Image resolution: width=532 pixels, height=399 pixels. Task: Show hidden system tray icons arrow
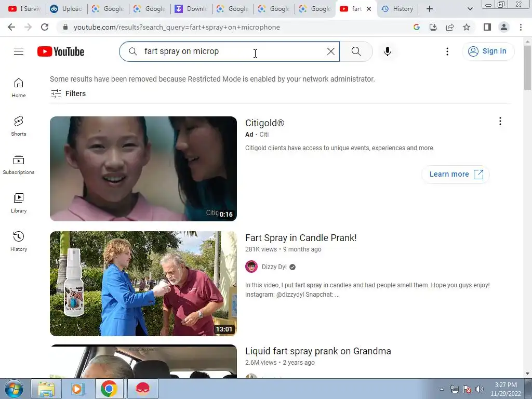[x=442, y=389]
